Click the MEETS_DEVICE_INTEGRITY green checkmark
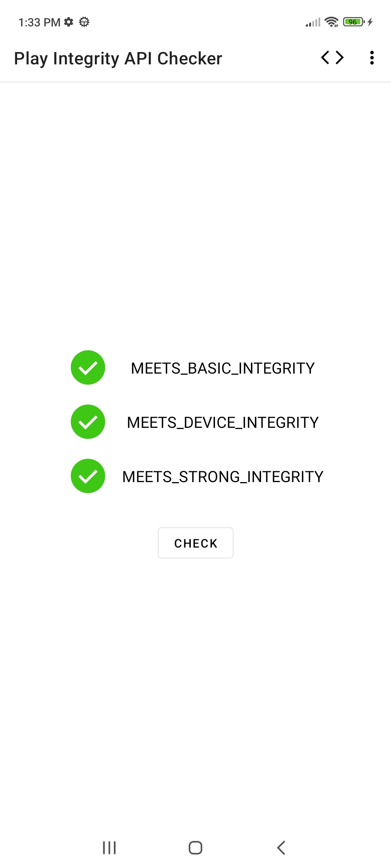The image size is (391, 868). (x=88, y=422)
